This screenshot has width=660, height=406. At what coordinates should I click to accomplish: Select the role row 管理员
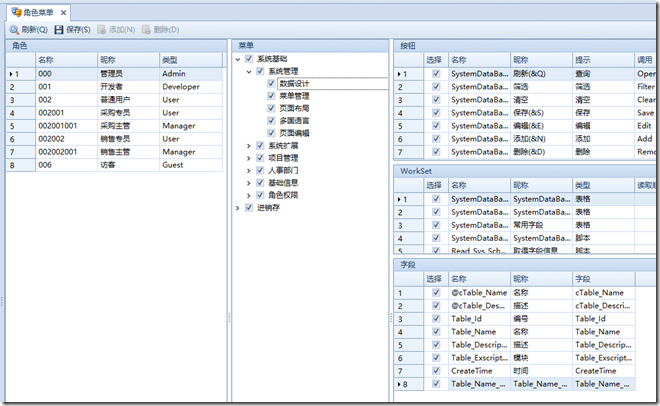(114, 74)
